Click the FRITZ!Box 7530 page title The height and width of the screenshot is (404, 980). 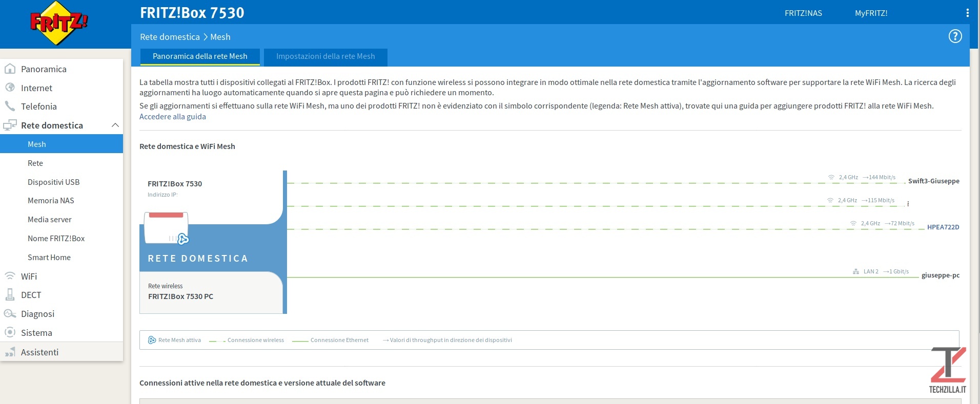[192, 13]
